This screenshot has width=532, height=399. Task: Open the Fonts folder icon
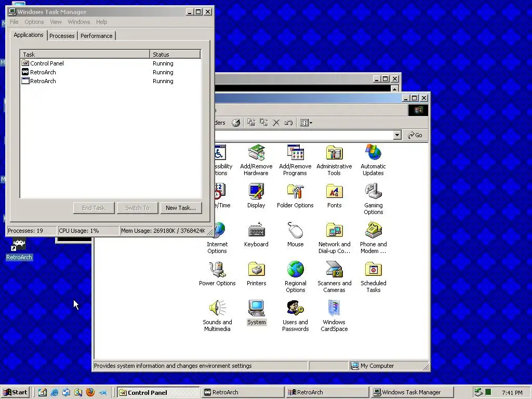click(334, 196)
